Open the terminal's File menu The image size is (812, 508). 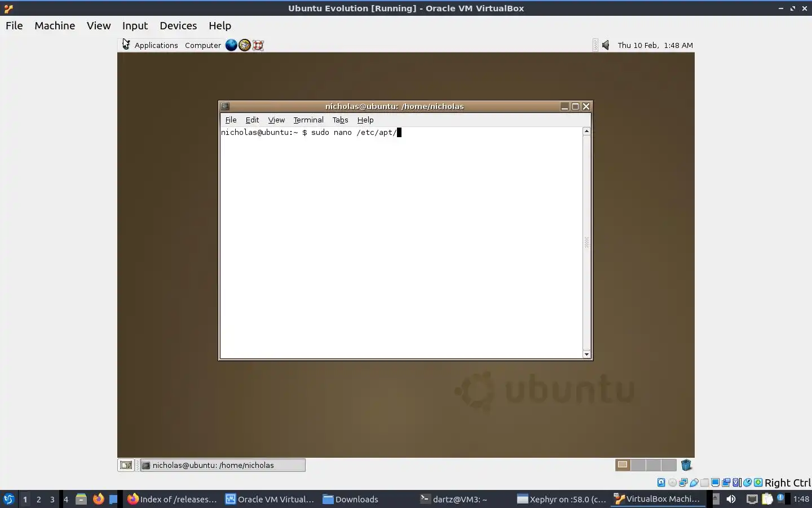[x=231, y=120]
